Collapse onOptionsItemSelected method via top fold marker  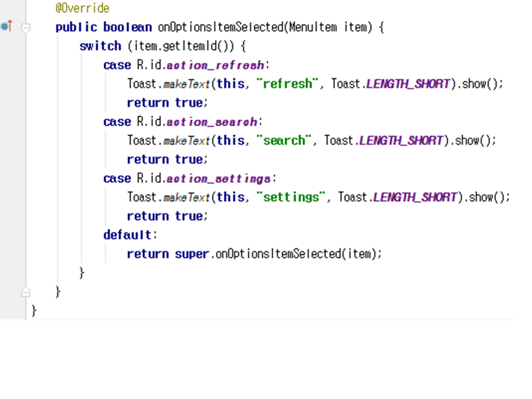pyautogui.click(x=25, y=27)
